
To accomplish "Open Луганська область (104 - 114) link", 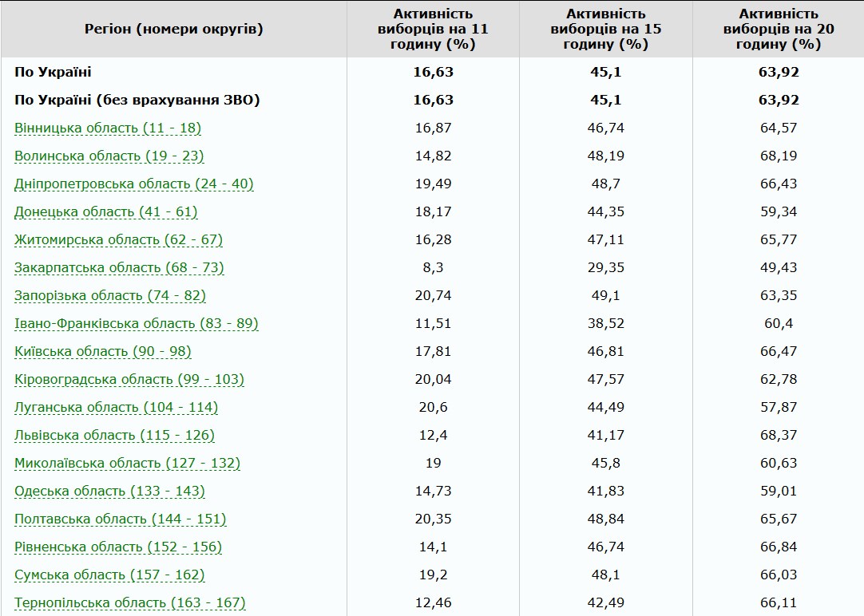I will (x=116, y=407).
